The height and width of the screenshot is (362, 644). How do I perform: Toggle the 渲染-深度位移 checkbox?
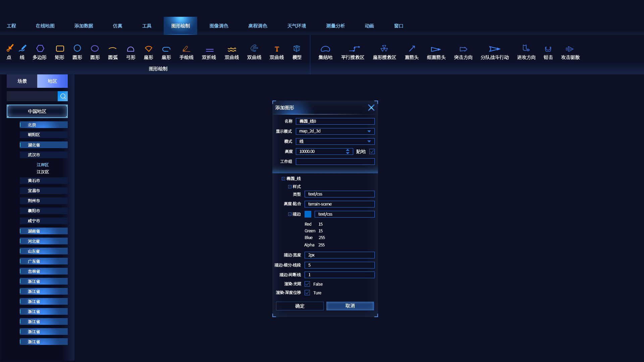pos(307,293)
